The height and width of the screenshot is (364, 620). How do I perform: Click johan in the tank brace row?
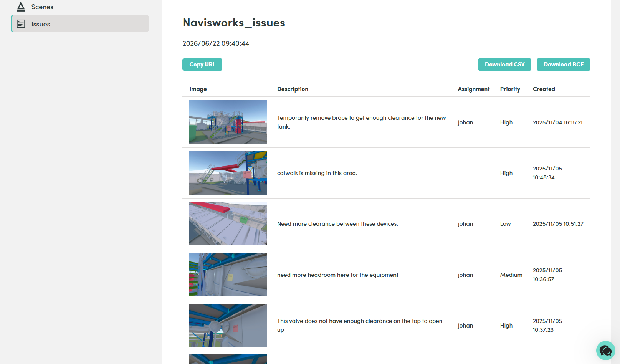[x=465, y=122]
